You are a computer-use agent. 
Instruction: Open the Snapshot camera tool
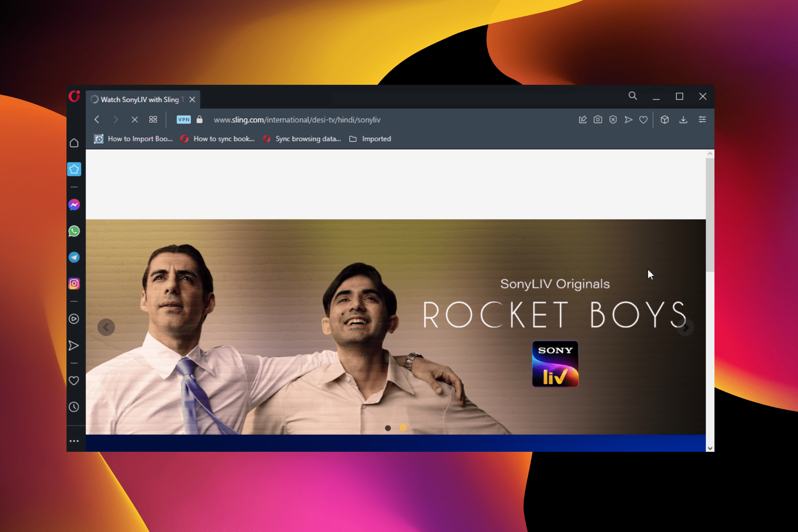pos(598,120)
